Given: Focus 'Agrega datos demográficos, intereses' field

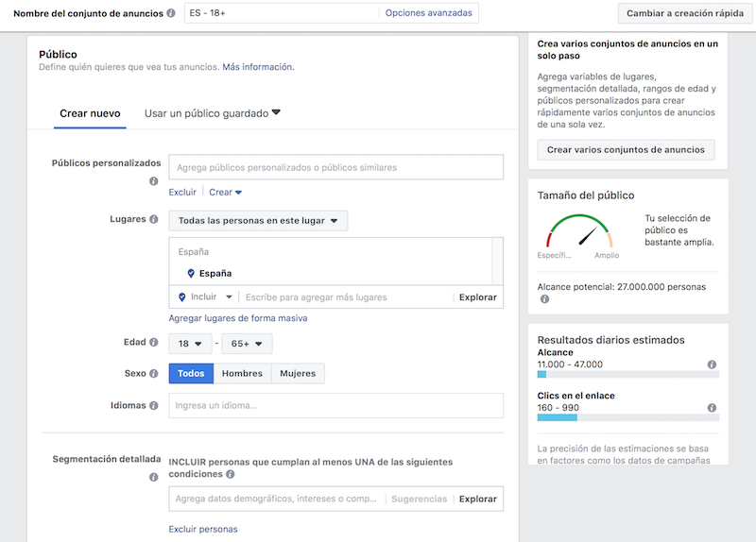Looking at the screenshot, I should coord(277,499).
